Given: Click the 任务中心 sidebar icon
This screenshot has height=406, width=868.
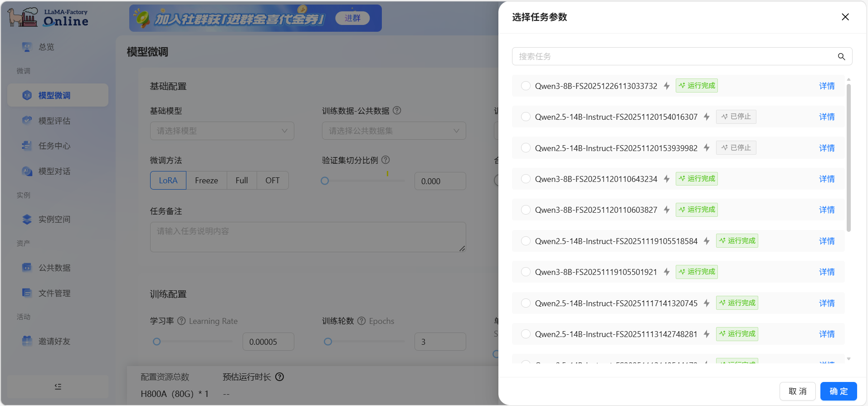Looking at the screenshot, I should 27,146.
